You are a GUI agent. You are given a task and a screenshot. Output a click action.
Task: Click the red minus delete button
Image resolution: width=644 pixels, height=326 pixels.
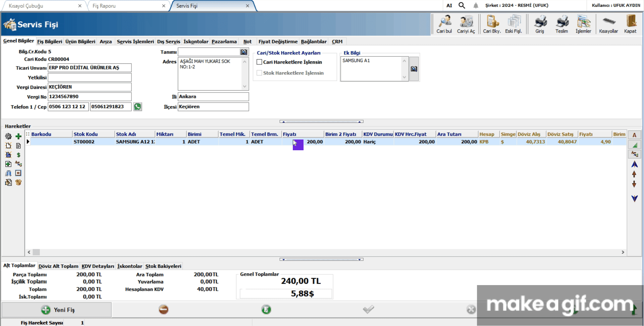164,310
